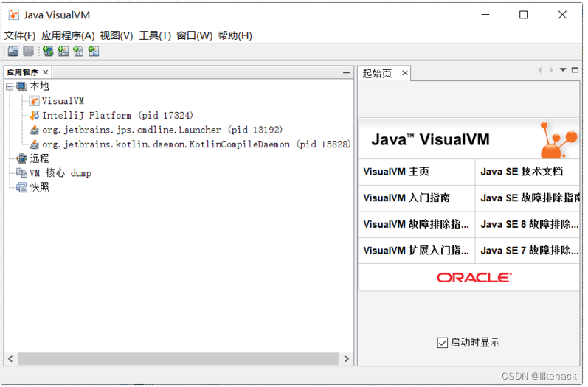The width and height of the screenshot is (588, 387).
Task: Select the 本地 tree node label
Action: (x=39, y=86)
